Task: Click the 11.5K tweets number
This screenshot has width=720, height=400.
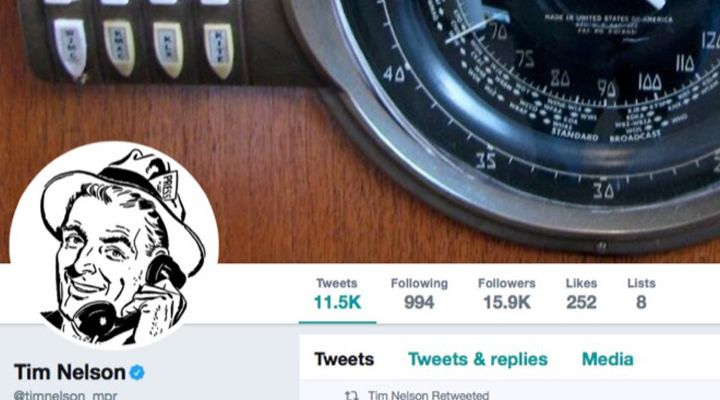Action: point(338,303)
